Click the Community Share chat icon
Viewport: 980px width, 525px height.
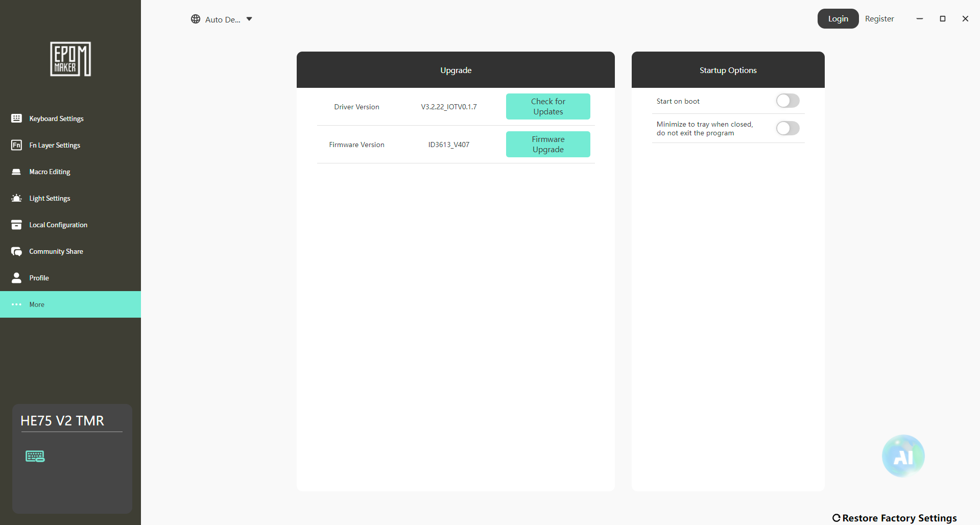click(x=16, y=251)
